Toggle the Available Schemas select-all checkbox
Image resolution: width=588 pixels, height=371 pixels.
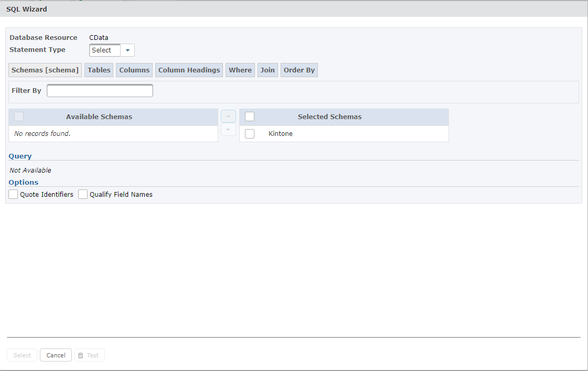(19, 116)
